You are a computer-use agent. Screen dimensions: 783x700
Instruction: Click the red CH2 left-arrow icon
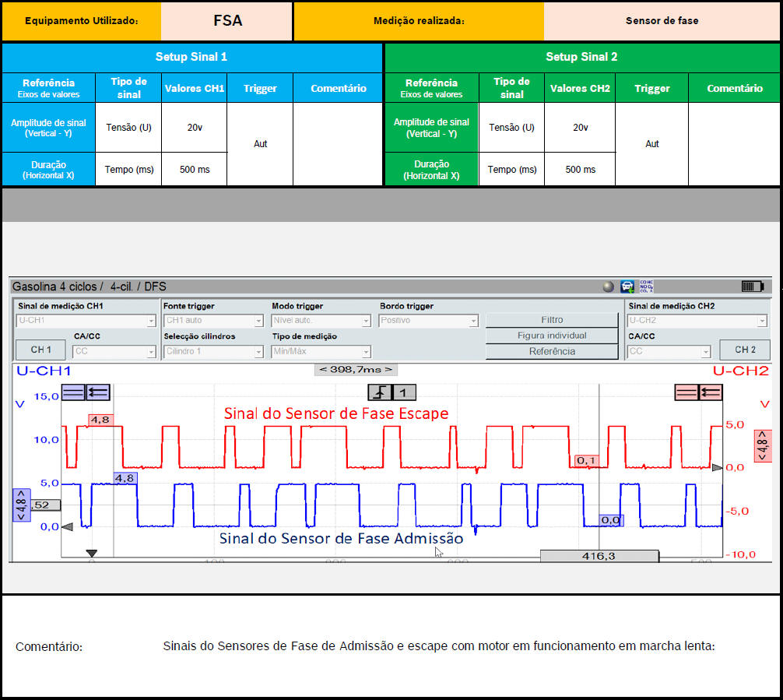coord(710,392)
